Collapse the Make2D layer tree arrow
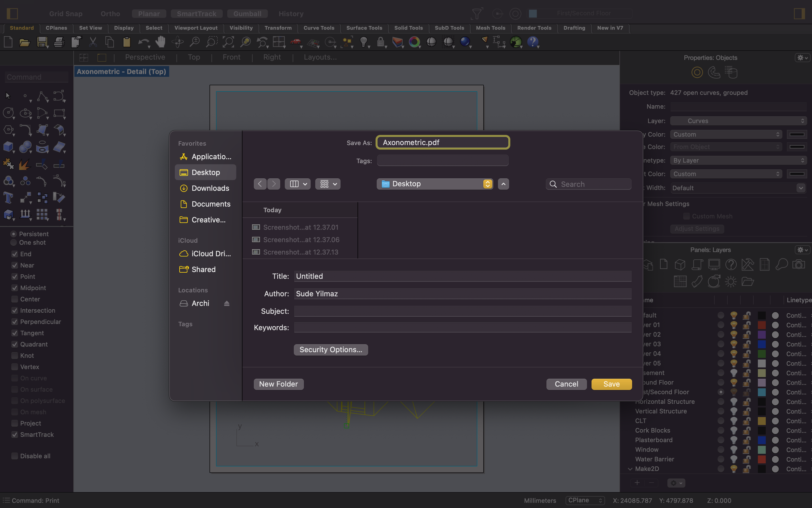Screen dimensions: 812x508 (x=630, y=469)
